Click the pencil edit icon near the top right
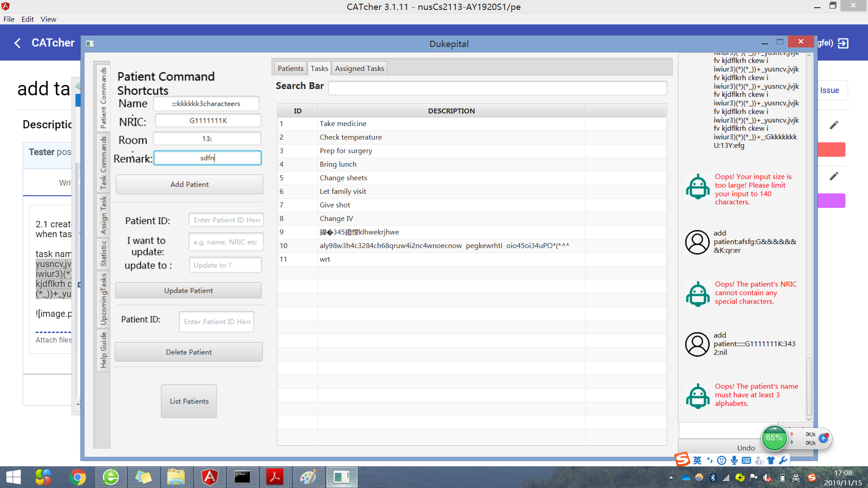This screenshot has height=488, width=868. click(x=834, y=125)
